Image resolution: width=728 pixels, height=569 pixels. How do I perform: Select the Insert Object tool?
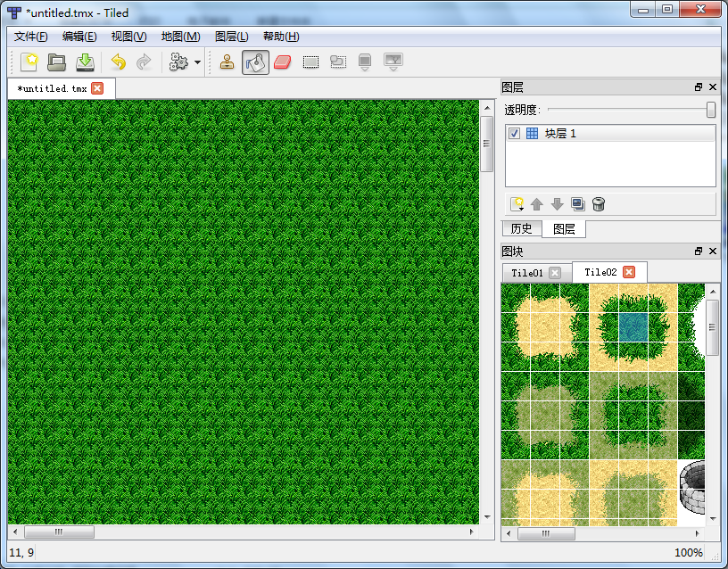pyautogui.click(x=365, y=62)
